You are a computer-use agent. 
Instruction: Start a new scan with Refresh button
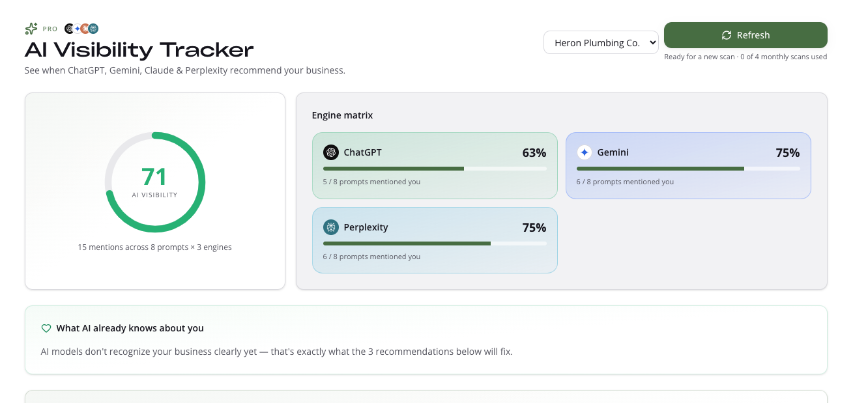click(x=745, y=35)
